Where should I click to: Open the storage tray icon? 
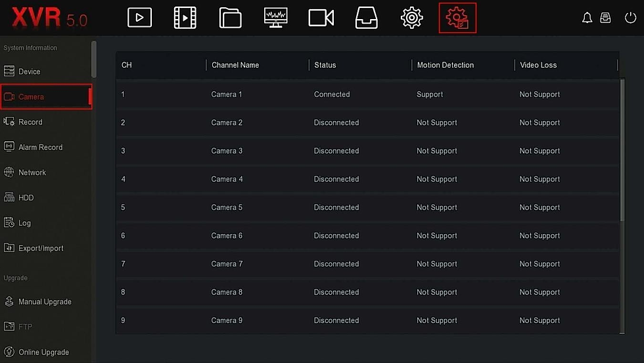(x=367, y=18)
